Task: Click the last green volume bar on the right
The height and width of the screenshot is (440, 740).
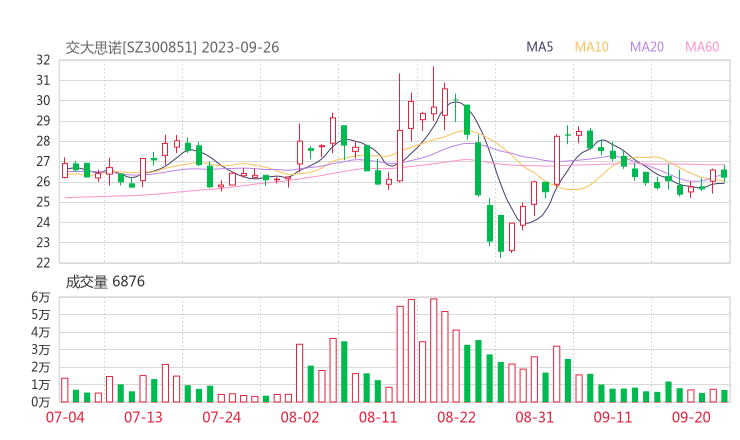Action: click(x=724, y=396)
